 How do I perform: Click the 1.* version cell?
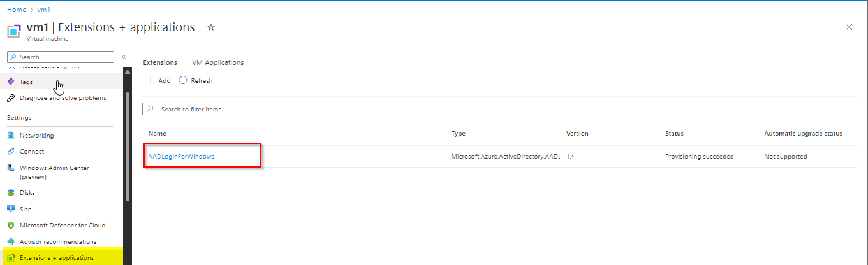point(570,157)
